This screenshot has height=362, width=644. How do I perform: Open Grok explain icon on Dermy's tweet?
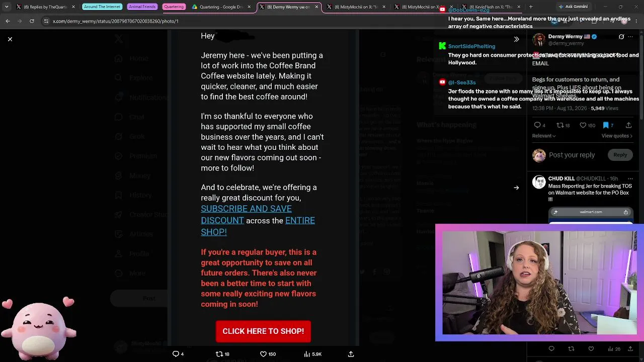tap(621, 37)
